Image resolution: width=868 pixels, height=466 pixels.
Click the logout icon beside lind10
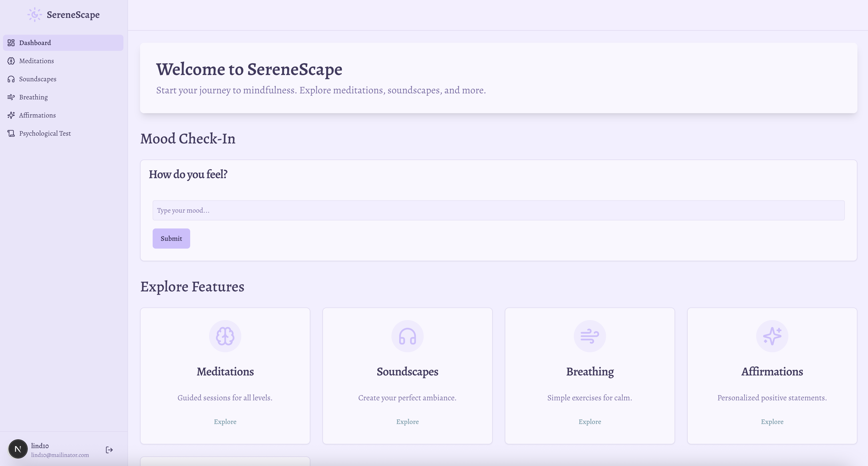(x=109, y=450)
